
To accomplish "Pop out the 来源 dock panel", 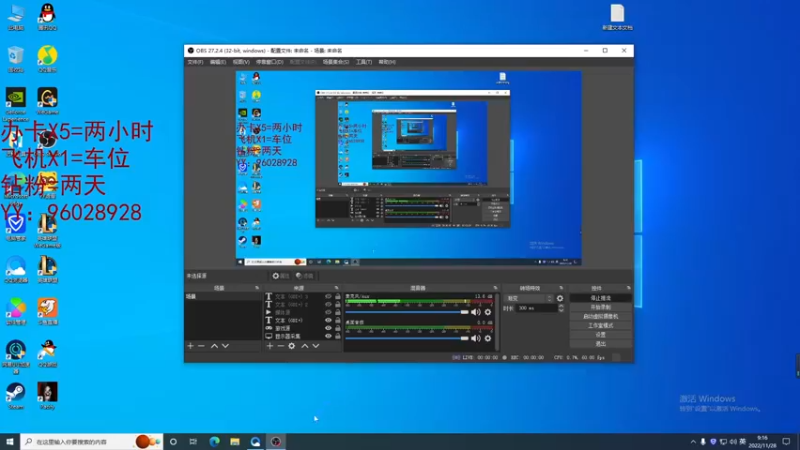I will point(336,288).
